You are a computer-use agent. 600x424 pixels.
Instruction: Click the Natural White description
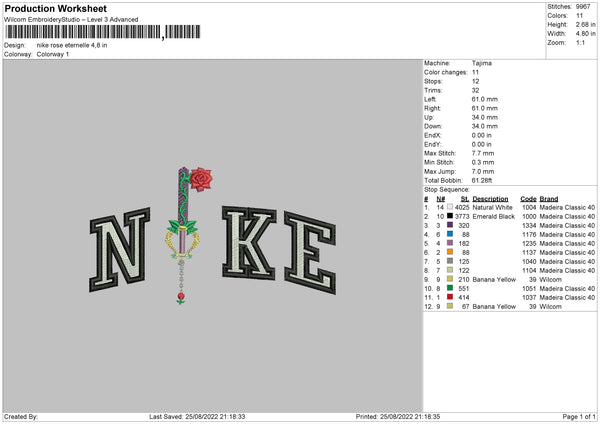click(x=492, y=207)
